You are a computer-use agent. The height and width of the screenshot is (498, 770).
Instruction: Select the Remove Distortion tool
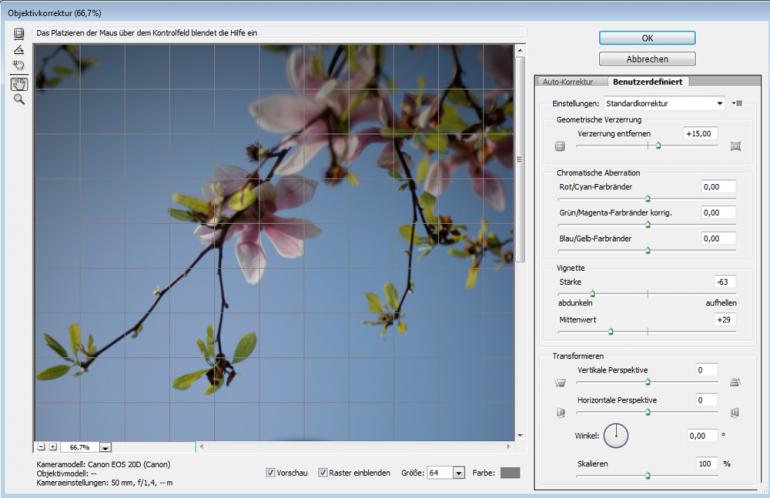(x=19, y=33)
